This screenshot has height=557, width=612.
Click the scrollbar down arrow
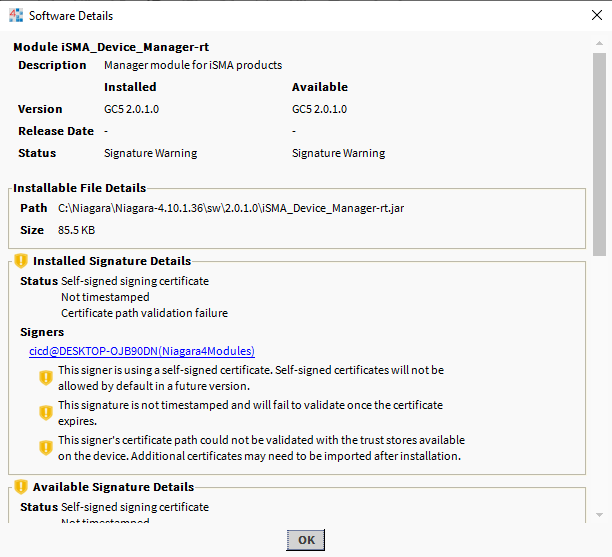(x=599, y=514)
